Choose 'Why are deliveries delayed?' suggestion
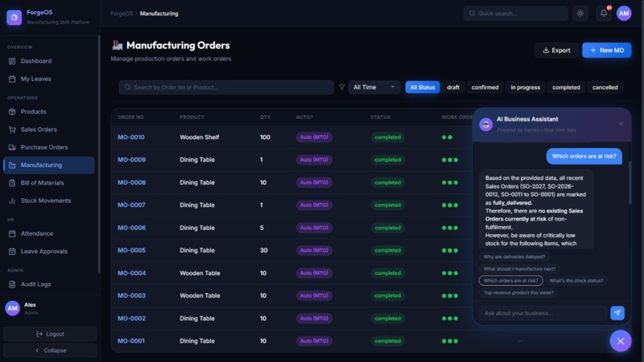Viewport: 644px width, 362px height. tap(515, 257)
